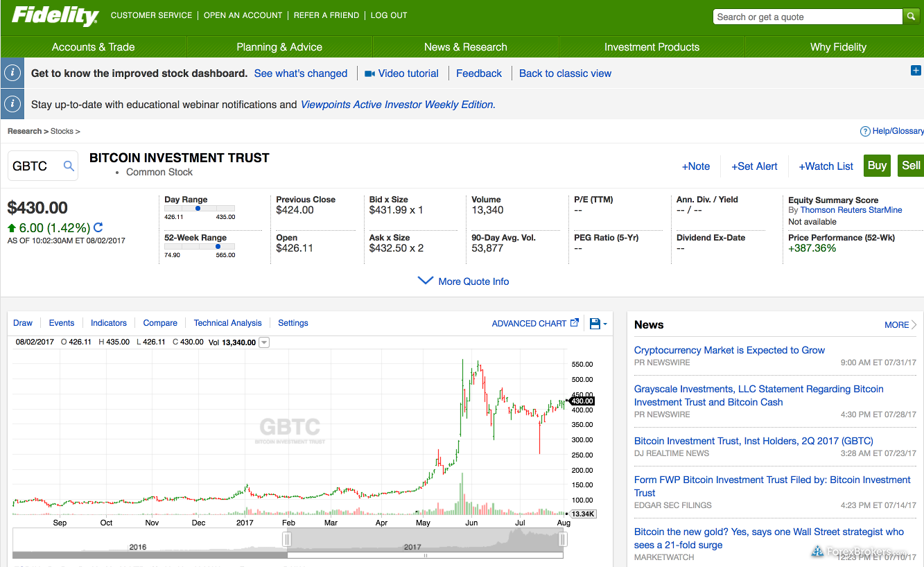This screenshot has width=924, height=567.
Task: Open the chart Compare menu
Action: [x=160, y=323]
